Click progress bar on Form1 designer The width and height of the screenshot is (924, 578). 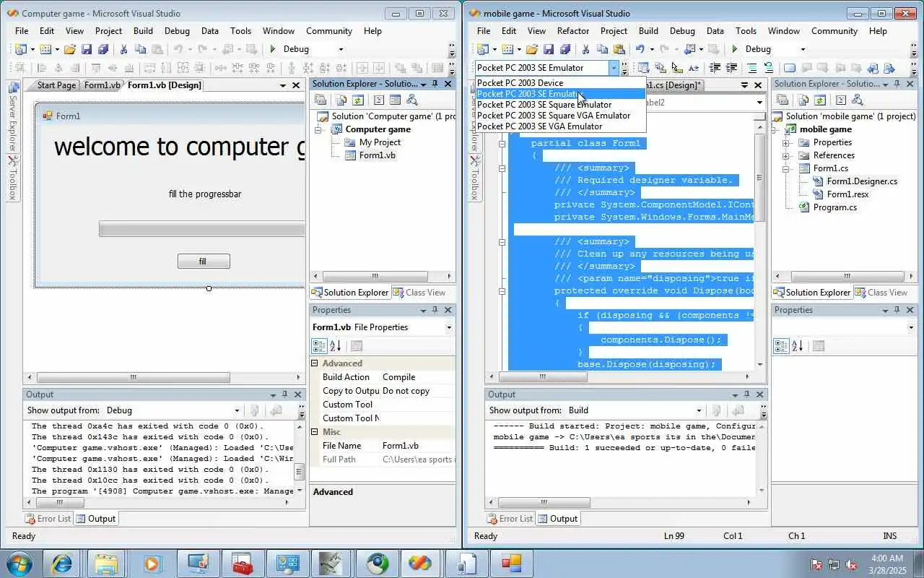(x=201, y=230)
